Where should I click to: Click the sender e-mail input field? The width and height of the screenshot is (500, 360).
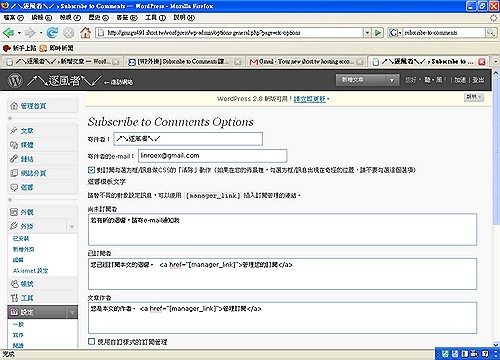tap(213, 156)
